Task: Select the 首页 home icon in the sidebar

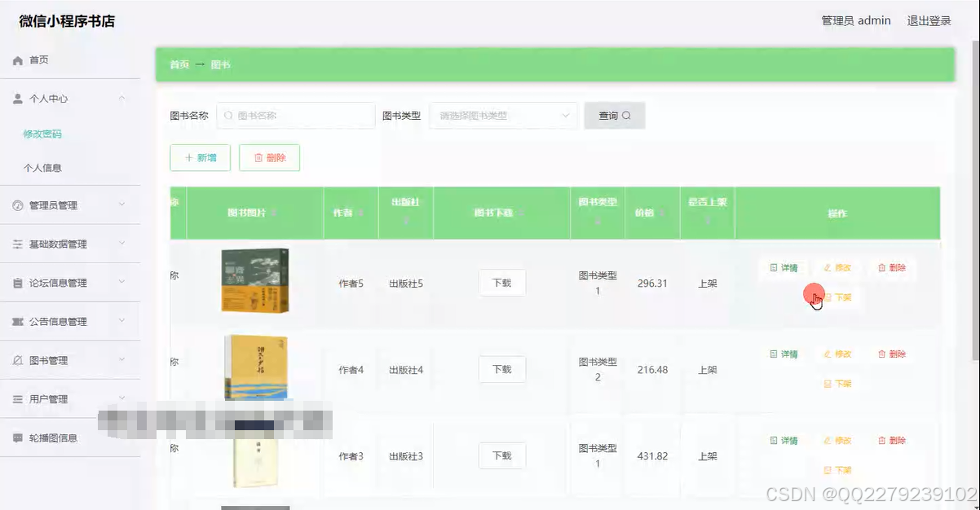Action: tap(19, 59)
